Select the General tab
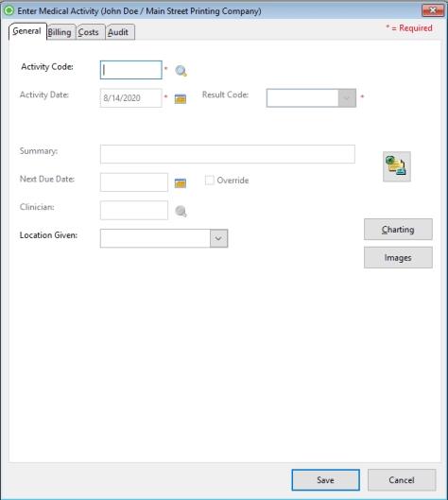The height and width of the screenshot is (500, 448). tap(27, 31)
